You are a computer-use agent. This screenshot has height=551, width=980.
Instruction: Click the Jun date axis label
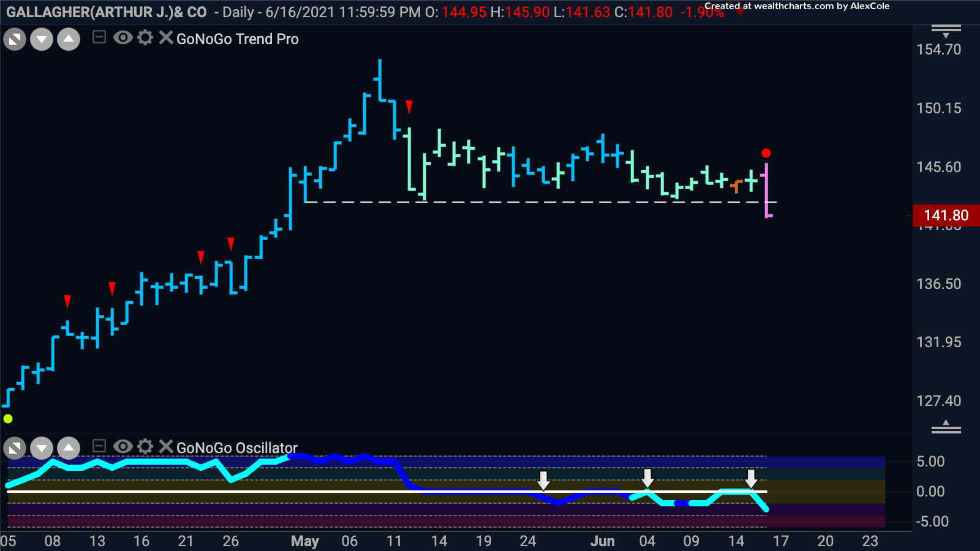[x=603, y=541]
